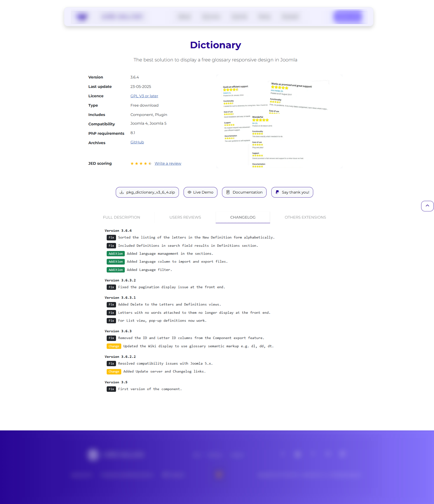434x504 pixels.
Task: Click the document icon beside Documentation
Action: click(228, 192)
